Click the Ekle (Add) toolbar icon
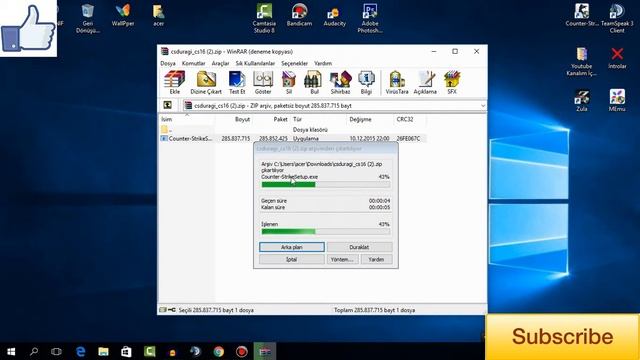The width and height of the screenshot is (640, 360). point(174,82)
